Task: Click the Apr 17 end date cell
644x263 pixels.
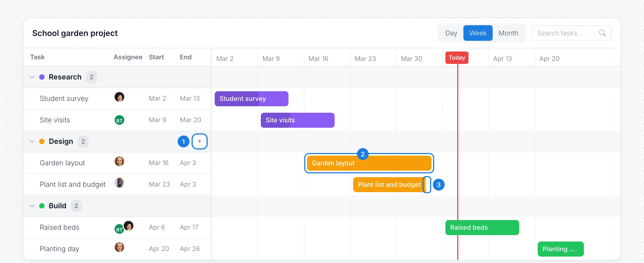Action: [189, 227]
